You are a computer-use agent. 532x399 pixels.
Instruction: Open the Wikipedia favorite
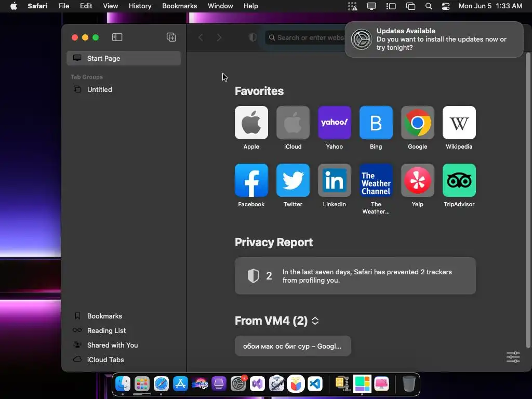[459, 123]
